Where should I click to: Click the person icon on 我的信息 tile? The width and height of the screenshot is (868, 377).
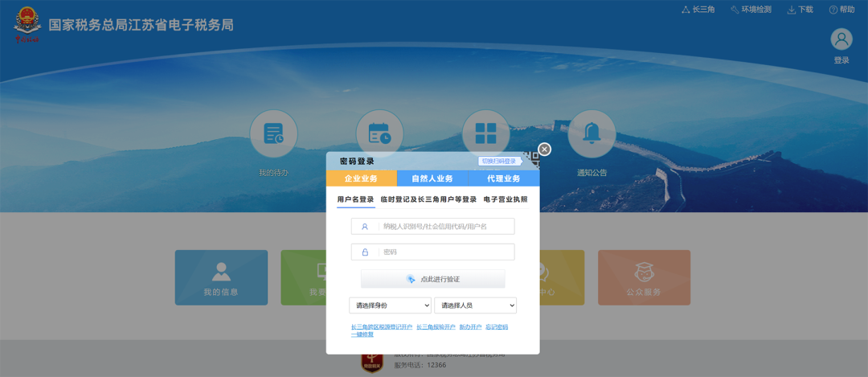coord(222,271)
